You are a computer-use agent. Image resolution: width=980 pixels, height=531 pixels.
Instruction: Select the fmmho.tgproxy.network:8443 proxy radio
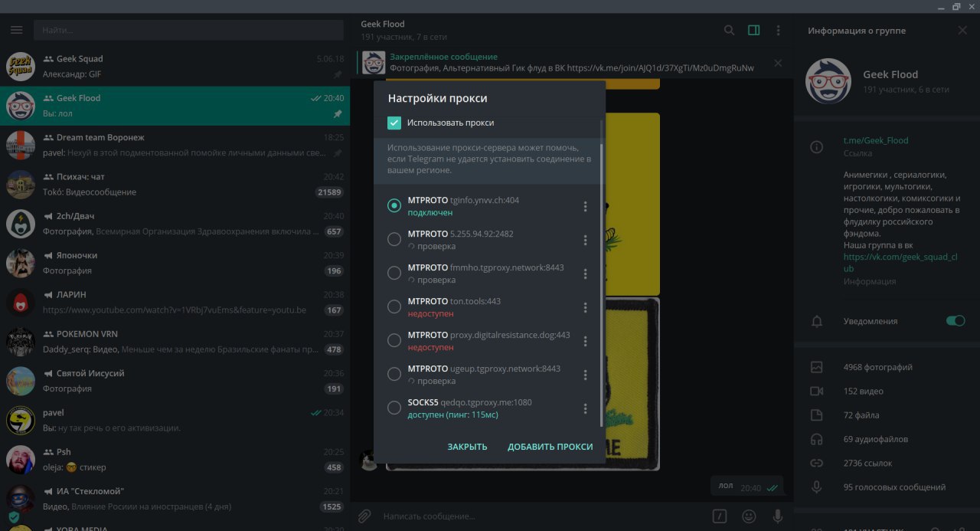coord(394,273)
